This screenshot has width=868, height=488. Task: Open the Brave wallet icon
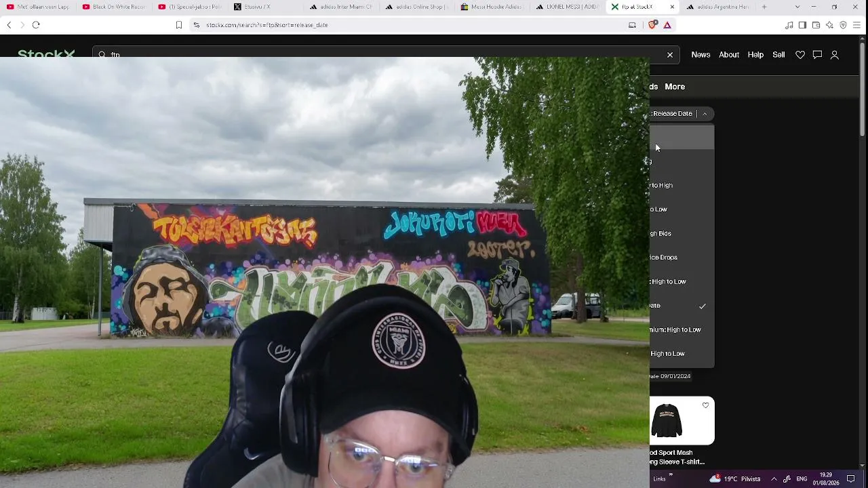point(816,25)
